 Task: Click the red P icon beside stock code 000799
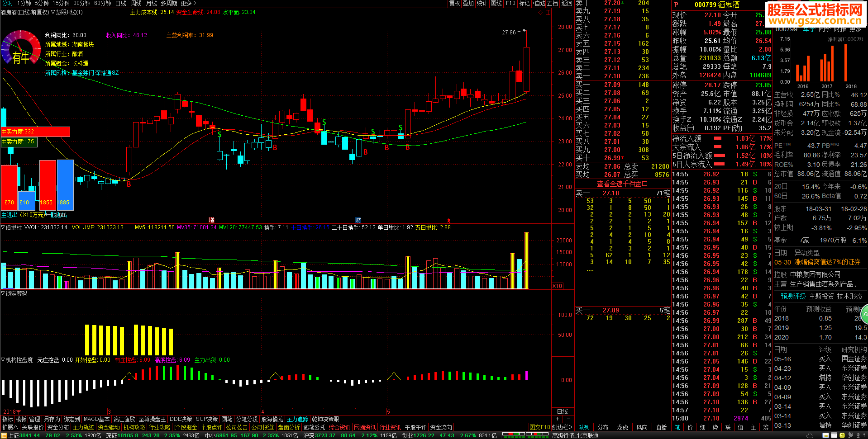point(676,5)
